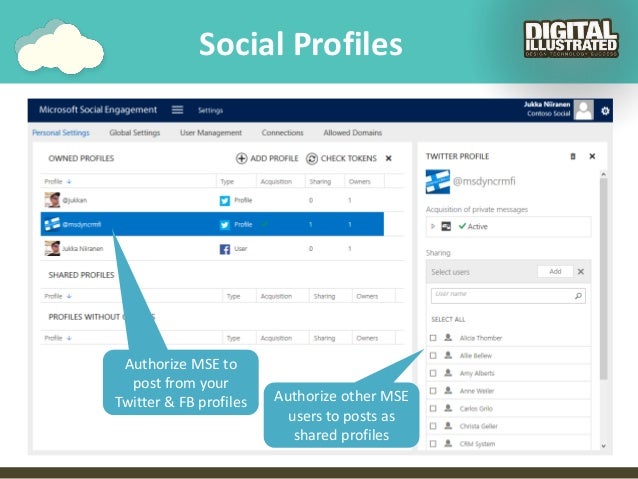
Task: Click the Type column header in Owned Profiles
Action: 227,182
